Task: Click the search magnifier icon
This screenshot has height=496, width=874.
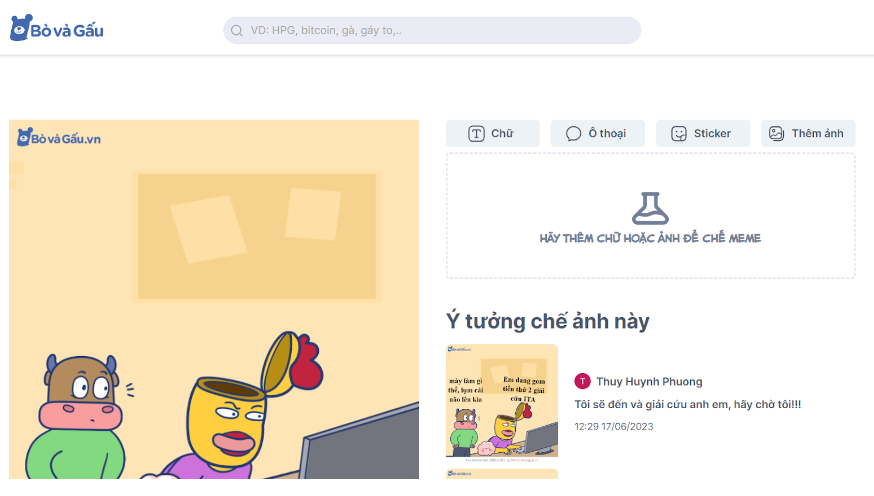Action: [237, 31]
